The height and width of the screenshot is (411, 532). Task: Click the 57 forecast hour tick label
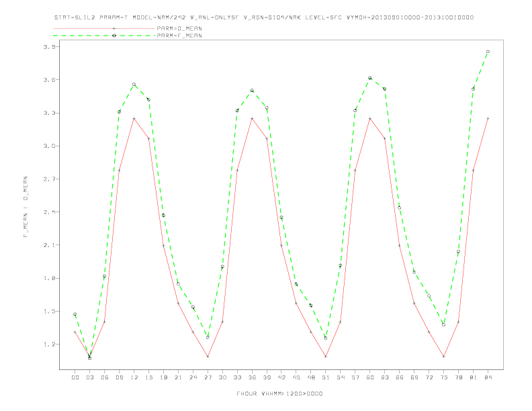(355, 377)
